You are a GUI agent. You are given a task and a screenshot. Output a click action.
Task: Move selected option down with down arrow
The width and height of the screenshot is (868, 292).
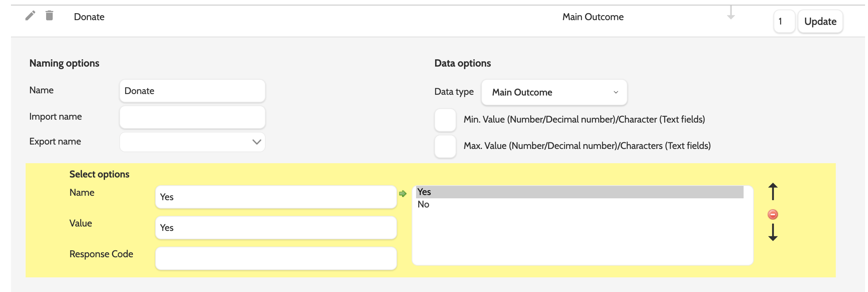tap(773, 232)
